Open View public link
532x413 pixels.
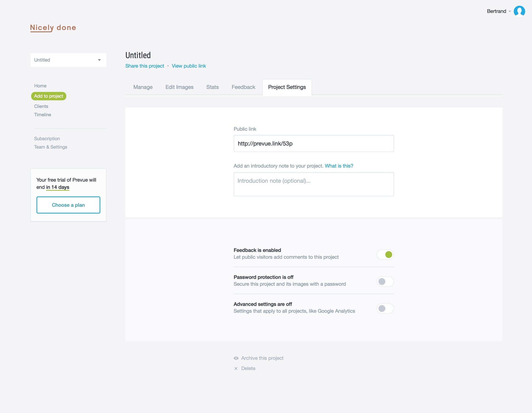[x=189, y=66]
